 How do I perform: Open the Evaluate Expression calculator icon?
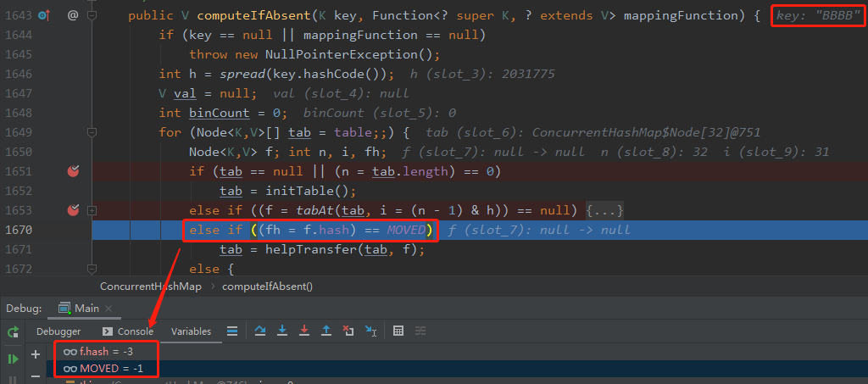[398, 331]
